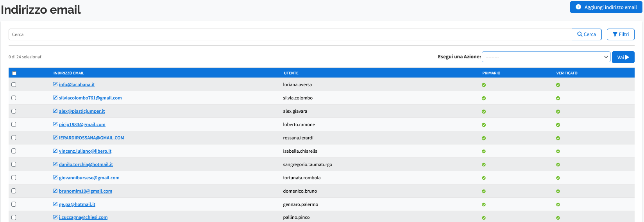This screenshot has height=222, width=644.
Task: Click Primario green check for fortunata.rombola
Action: pyautogui.click(x=484, y=178)
